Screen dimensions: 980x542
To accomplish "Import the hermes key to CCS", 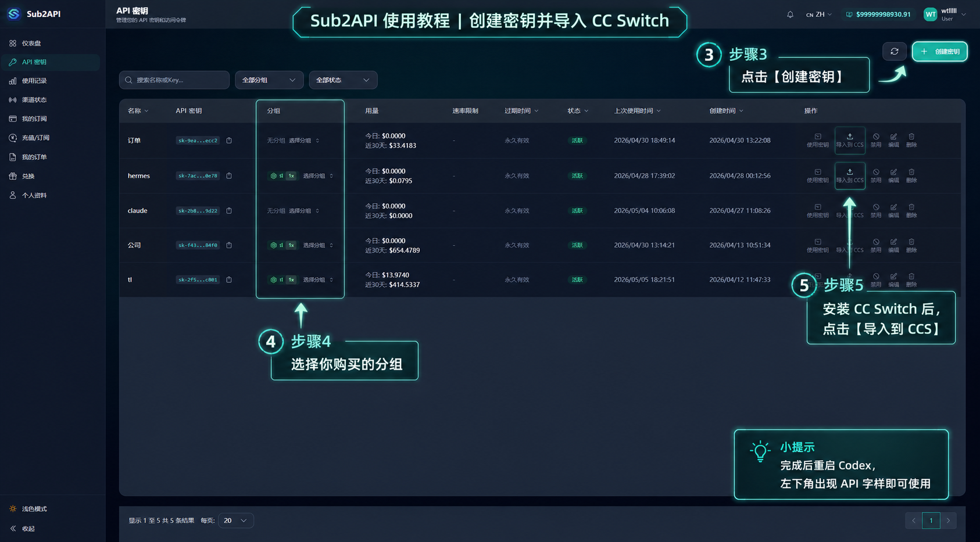I will [x=850, y=176].
